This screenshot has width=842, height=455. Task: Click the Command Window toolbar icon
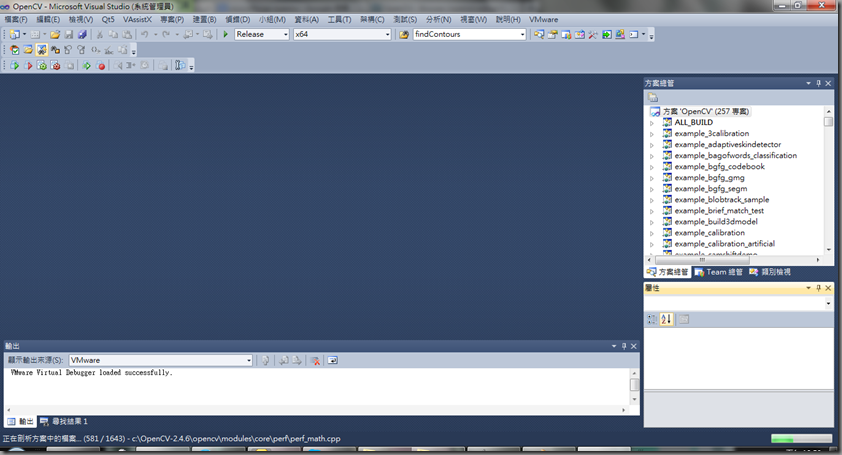tap(634, 34)
